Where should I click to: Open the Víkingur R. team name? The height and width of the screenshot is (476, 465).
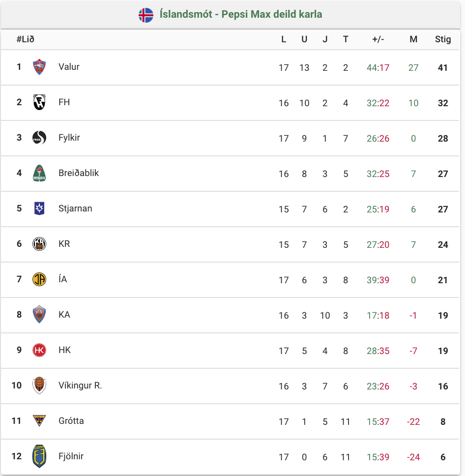click(80, 386)
